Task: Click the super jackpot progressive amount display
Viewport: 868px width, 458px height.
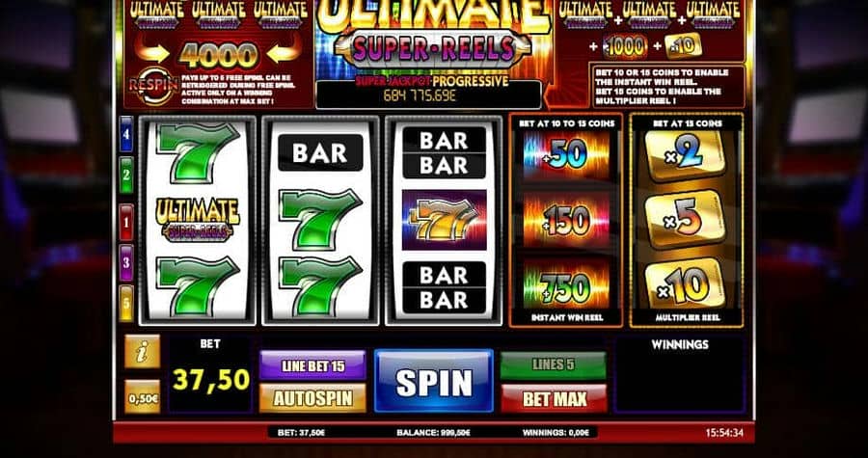Action: tap(428, 94)
